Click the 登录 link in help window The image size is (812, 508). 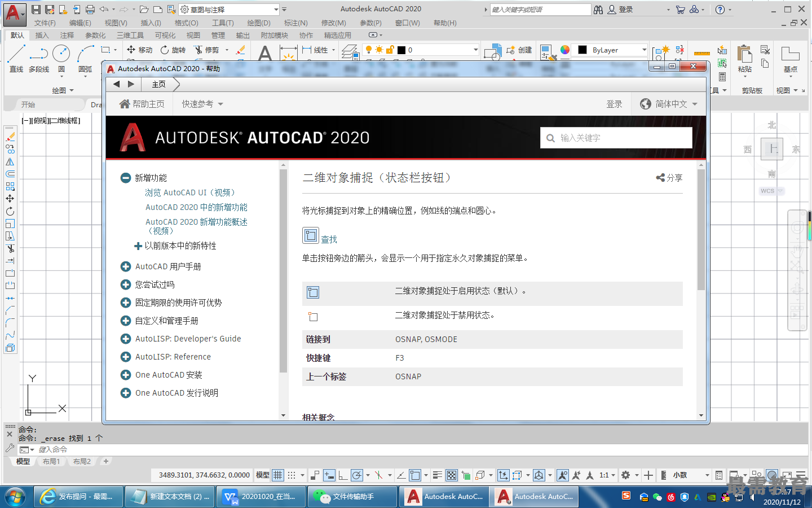click(614, 104)
